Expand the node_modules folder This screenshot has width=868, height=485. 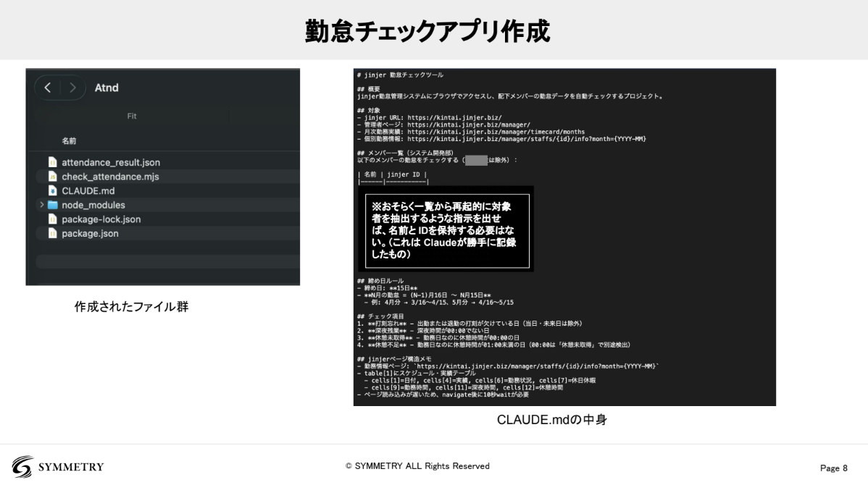41,205
